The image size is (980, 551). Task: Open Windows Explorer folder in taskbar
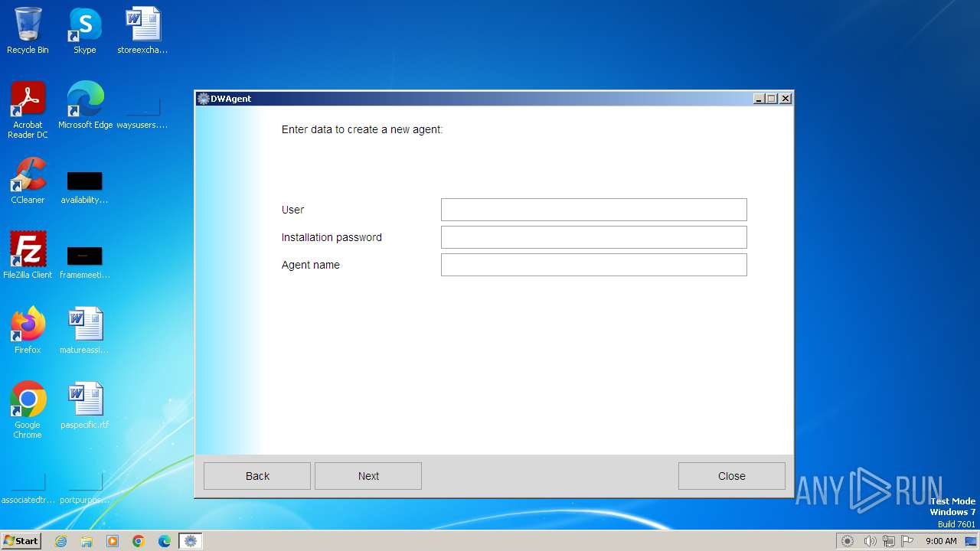coord(87,541)
